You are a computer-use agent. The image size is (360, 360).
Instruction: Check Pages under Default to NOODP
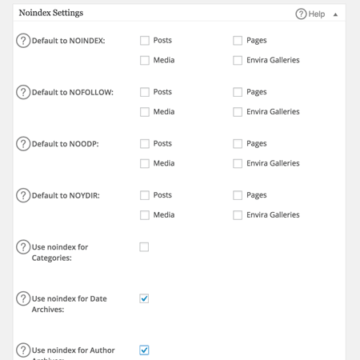coord(238,144)
